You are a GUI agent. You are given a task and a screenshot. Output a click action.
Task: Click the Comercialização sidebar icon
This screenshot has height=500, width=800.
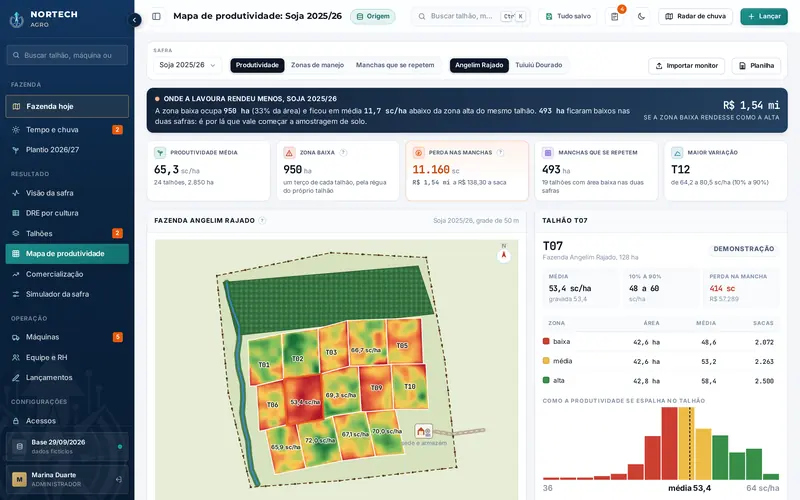[16, 274]
